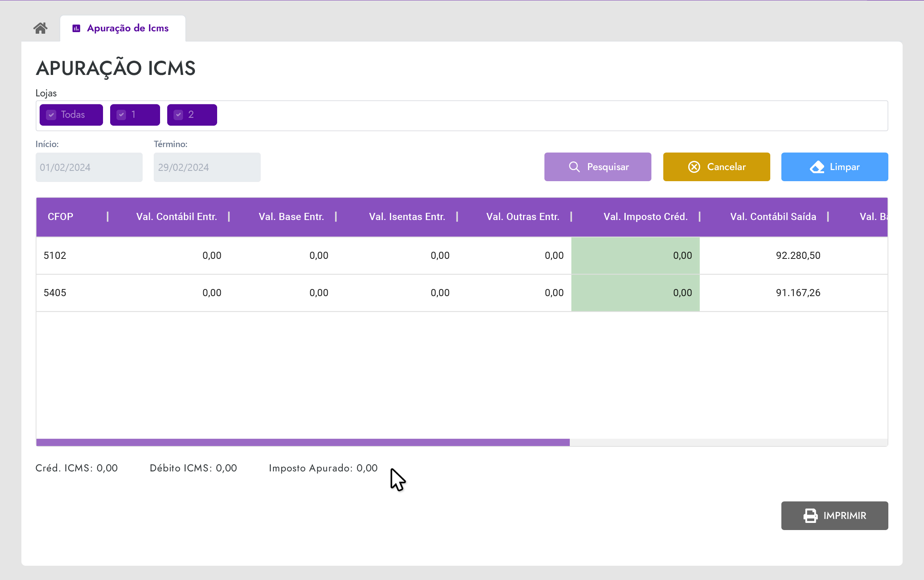This screenshot has height=580, width=924.
Task: Switch to Apuração de Icms tab
Action: click(x=128, y=28)
